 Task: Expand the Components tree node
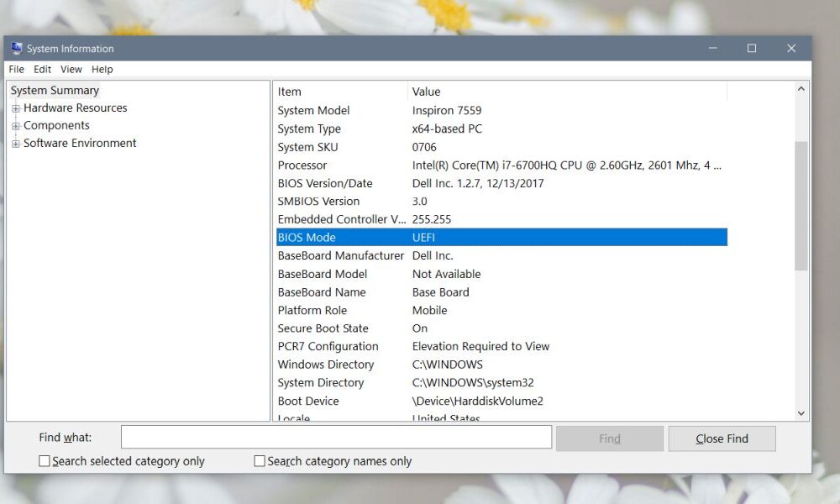click(x=15, y=125)
